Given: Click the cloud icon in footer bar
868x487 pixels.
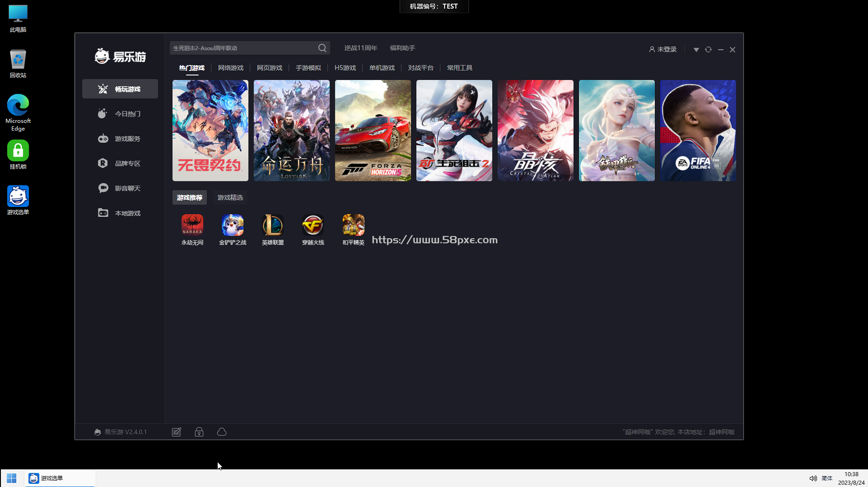Looking at the screenshot, I should point(222,432).
